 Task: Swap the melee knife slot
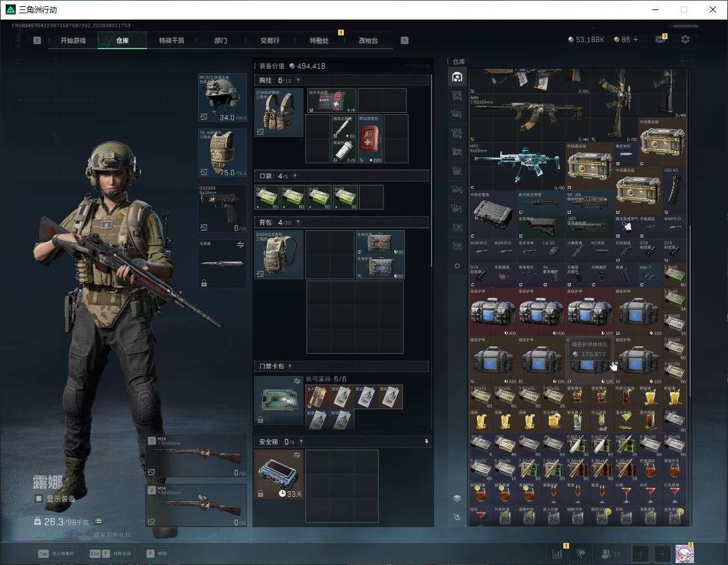pos(240,245)
